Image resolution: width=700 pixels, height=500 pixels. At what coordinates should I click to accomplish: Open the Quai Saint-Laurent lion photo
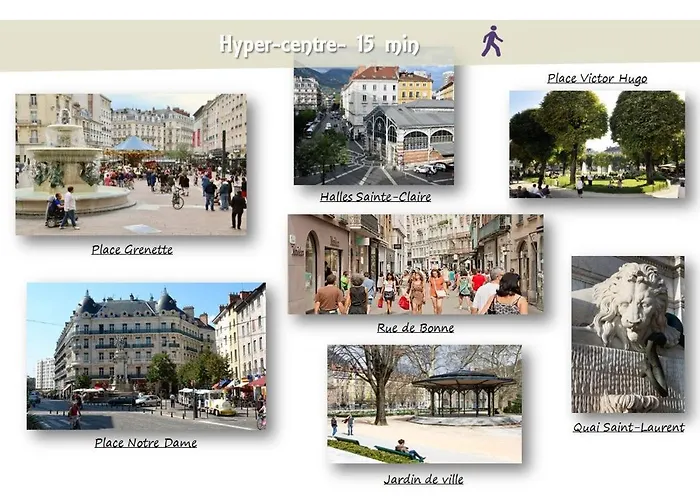(x=627, y=334)
